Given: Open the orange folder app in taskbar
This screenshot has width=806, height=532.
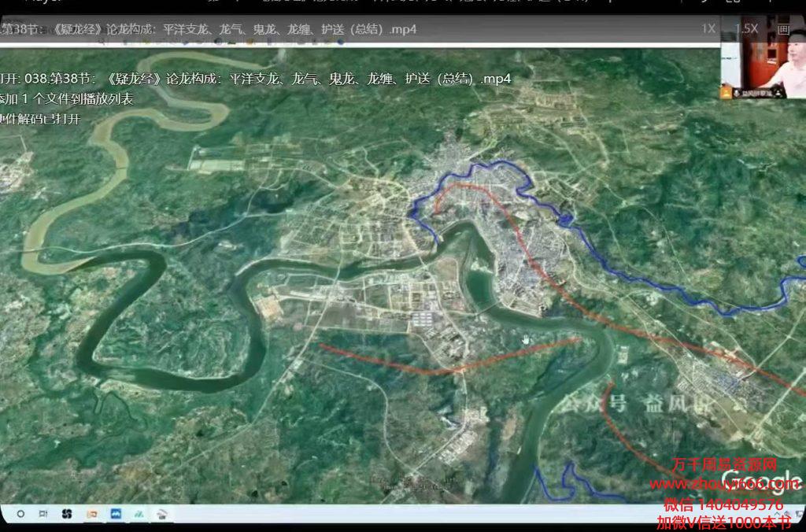Looking at the screenshot, I should 91,514.
